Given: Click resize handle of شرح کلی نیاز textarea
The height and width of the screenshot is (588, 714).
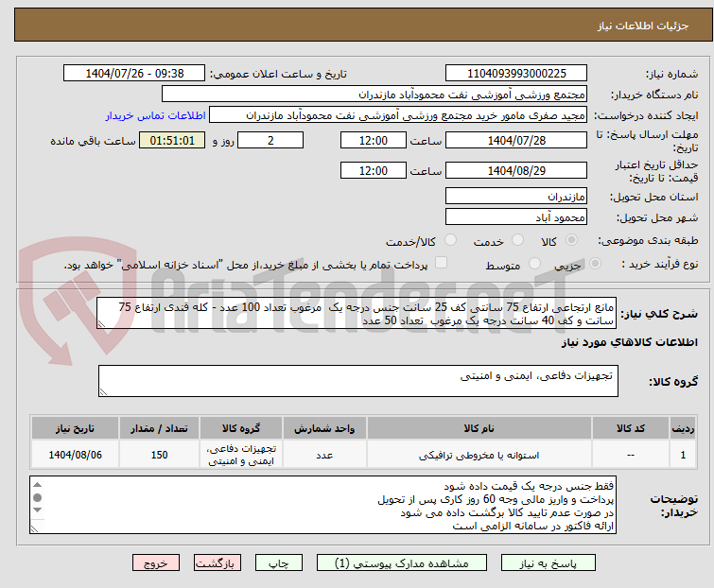Looking at the screenshot, I should pos(104,324).
